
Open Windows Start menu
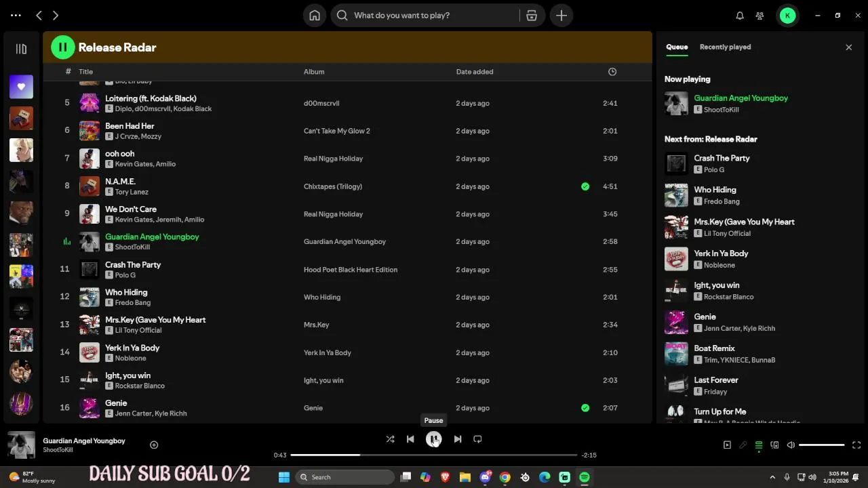283,477
